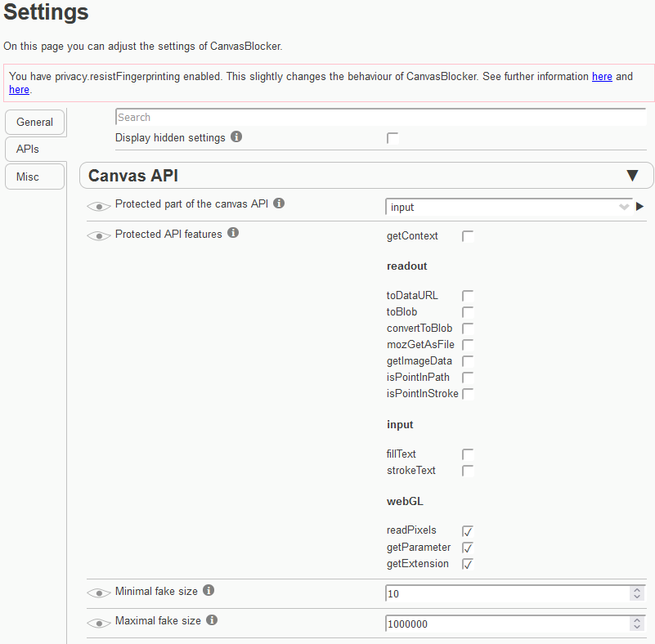
Task: Click the second 'here' link
Action: click(19, 90)
